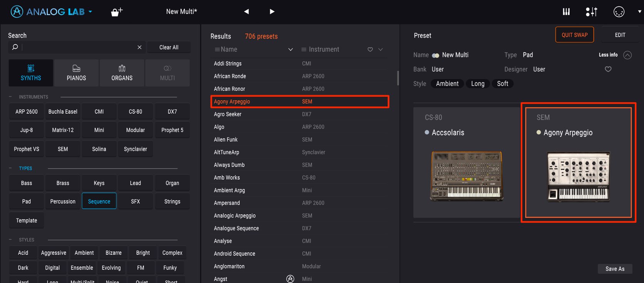Toggle the CS-80 instrument filter
Viewport: 644px width, 283px height.
(x=135, y=111)
